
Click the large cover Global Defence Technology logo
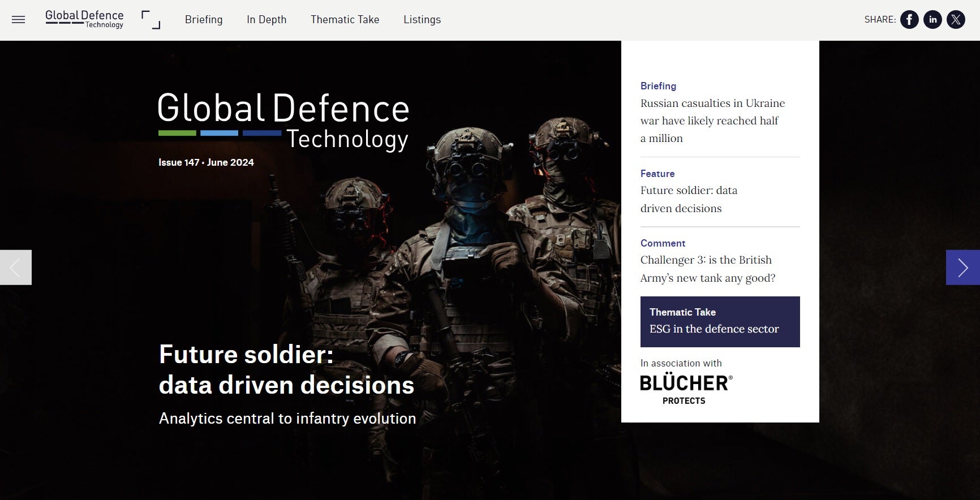click(x=283, y=122)
